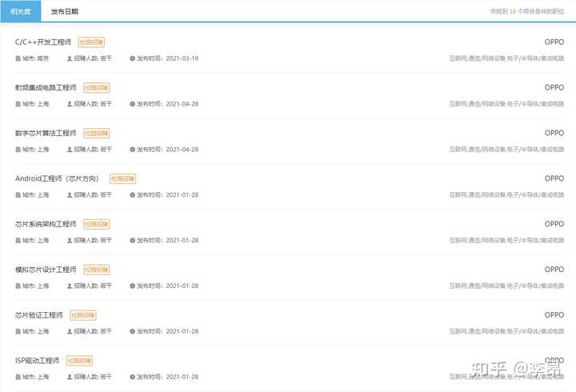The width and height of the screenshot is (576, 392).
Task: Click 招聘人数: 若干 in C/C++开发工程师 row
Action: click(93, 58)
